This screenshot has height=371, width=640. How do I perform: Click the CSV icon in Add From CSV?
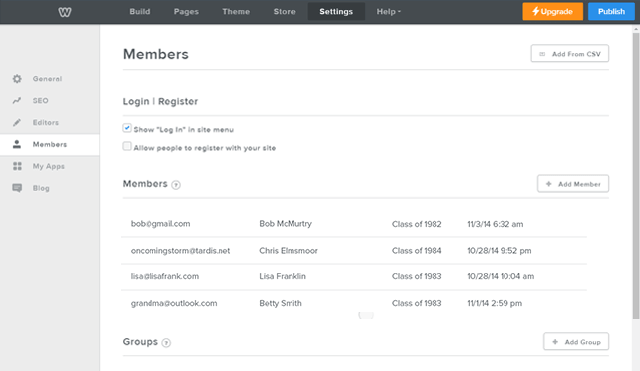click(x=542, y=54)
